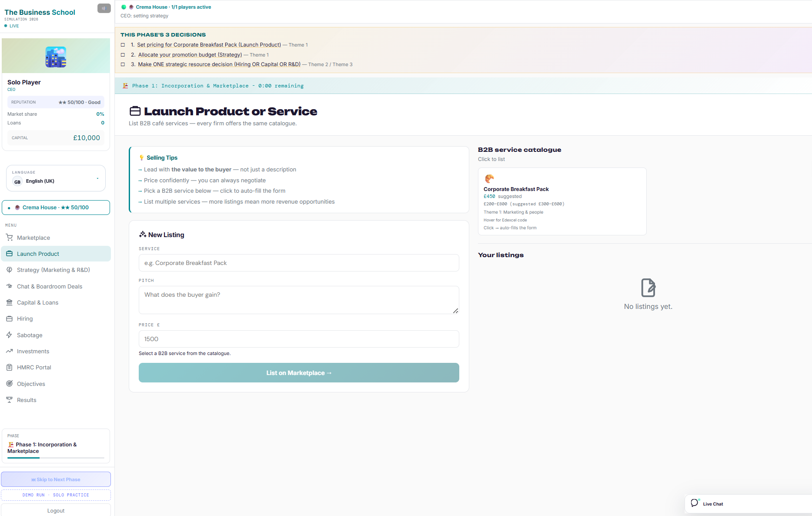Click the Strategy lightbulb icon in menu

click(x=9, y=270)
